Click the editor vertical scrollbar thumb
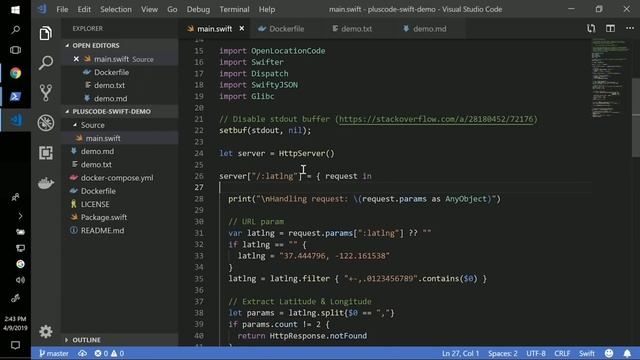Image resolution: width=640 pixels, height=360 pixels. (x=636, y=118)
